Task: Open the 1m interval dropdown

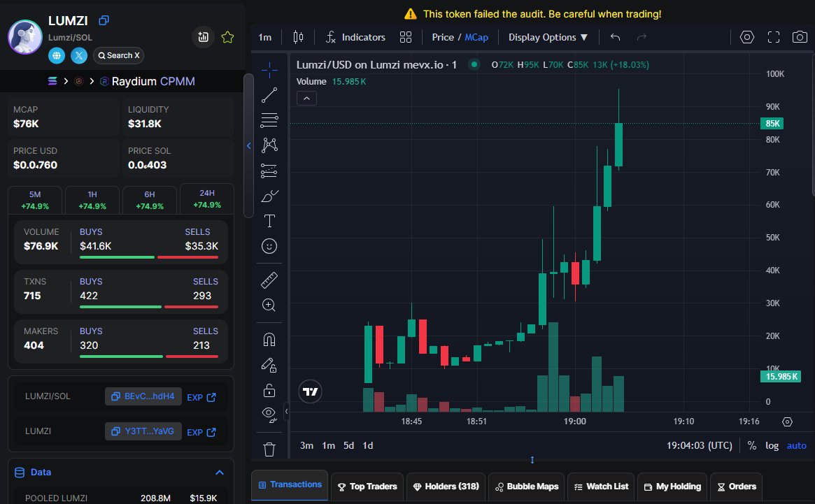Action: pyautogui.click(x=265, y=38)
